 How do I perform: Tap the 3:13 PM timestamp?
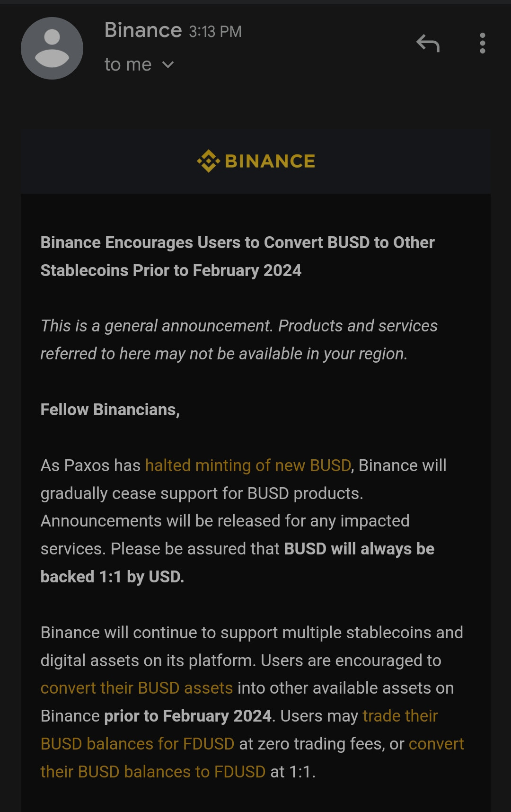pos(215,32)
